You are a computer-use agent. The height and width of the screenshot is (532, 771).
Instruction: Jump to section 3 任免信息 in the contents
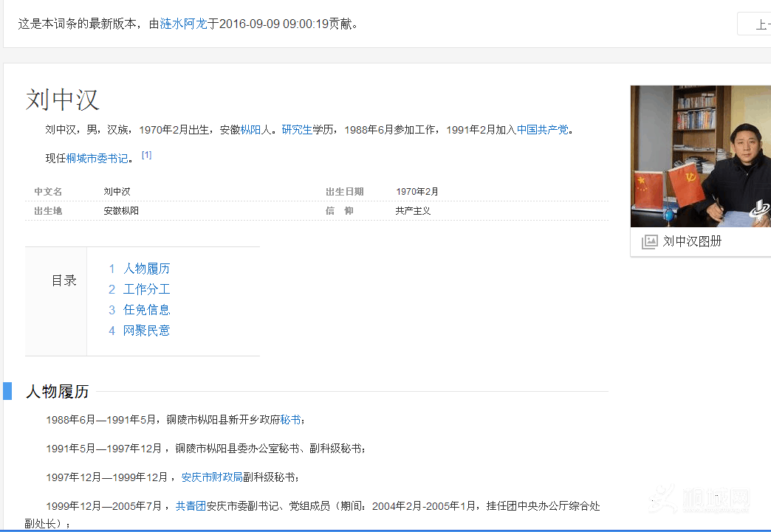147,309
